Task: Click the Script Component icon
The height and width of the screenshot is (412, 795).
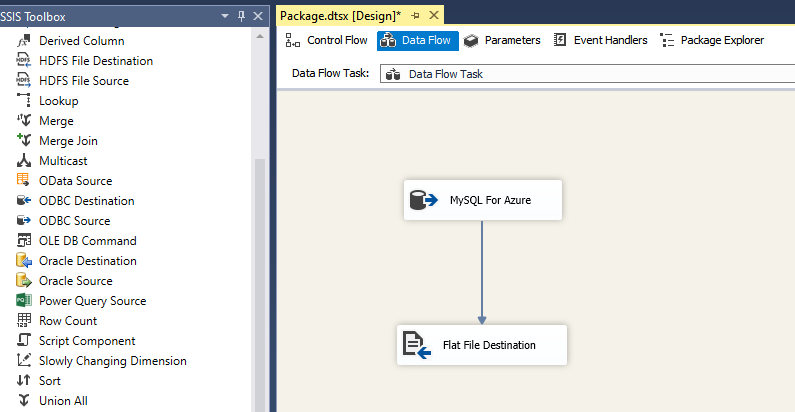Action: pyautogui.click(x=24, y=341)
